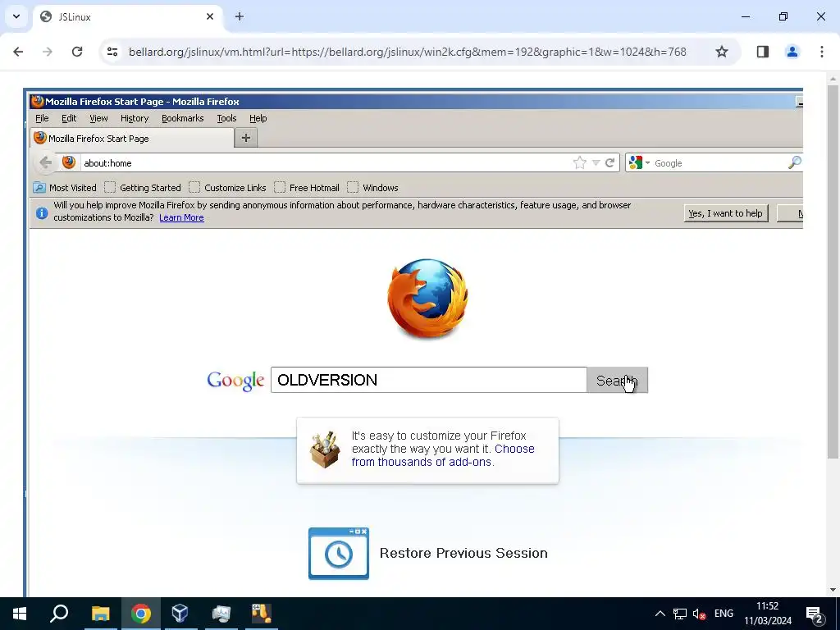840x630 pixels.
Task: Bookmark page with star icon in Firefox
Action: pyautogui.click(x=580, y=163)
